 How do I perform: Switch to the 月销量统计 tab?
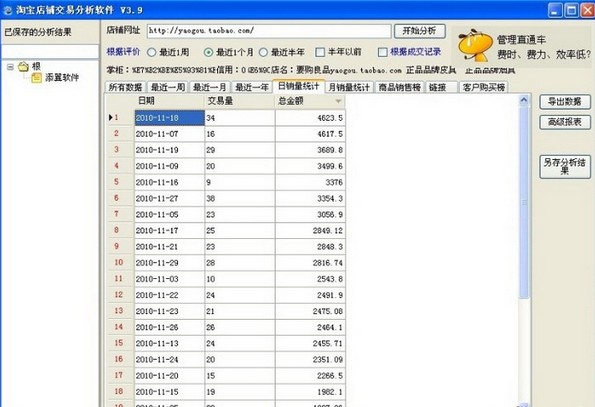349,87
